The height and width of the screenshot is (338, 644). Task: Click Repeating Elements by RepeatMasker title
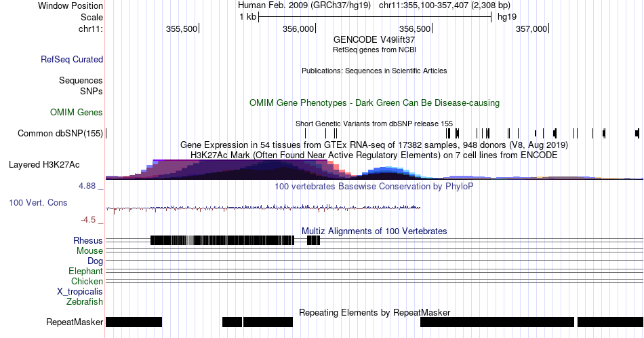point(374,312)
